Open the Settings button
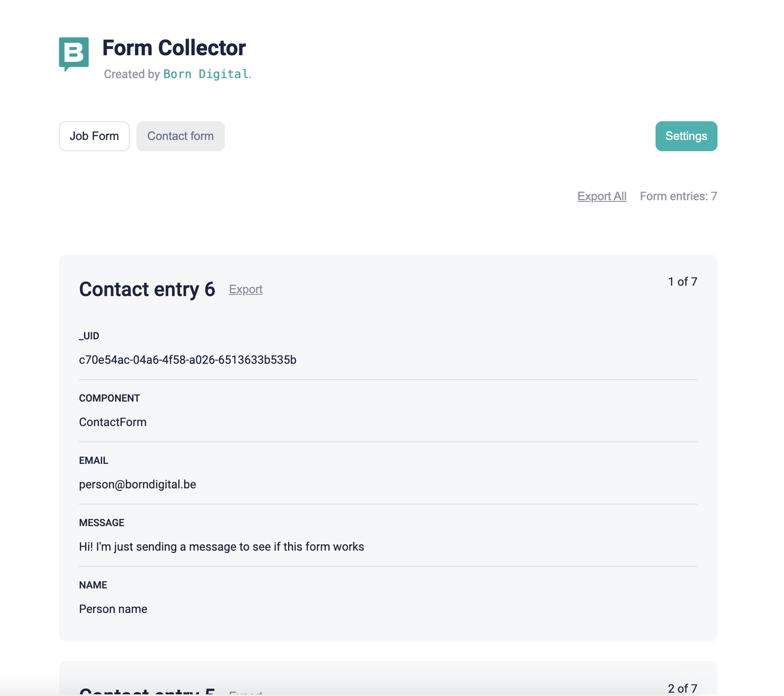Image resolution: width=784 pixels, height=696 pixels. click(x=686, y=136)
